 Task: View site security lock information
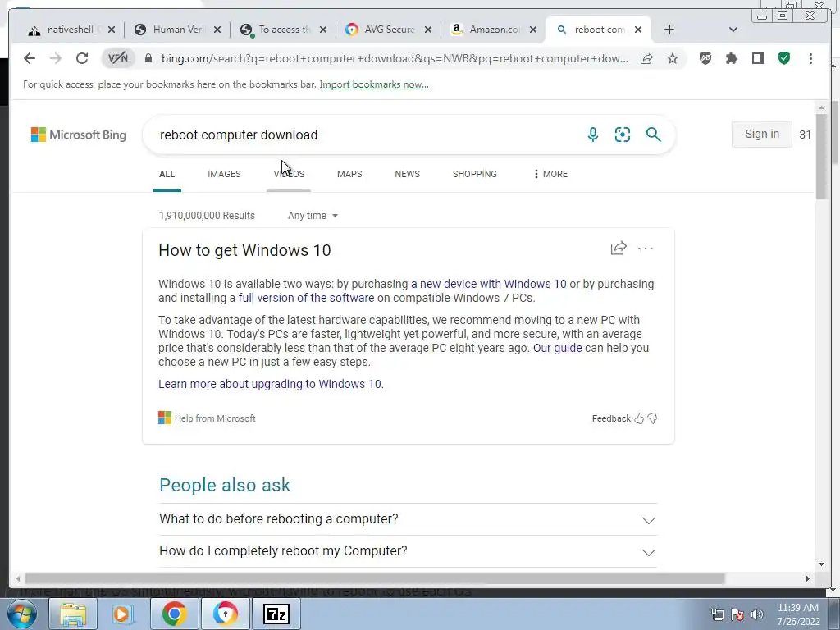(x=148, y=58)
